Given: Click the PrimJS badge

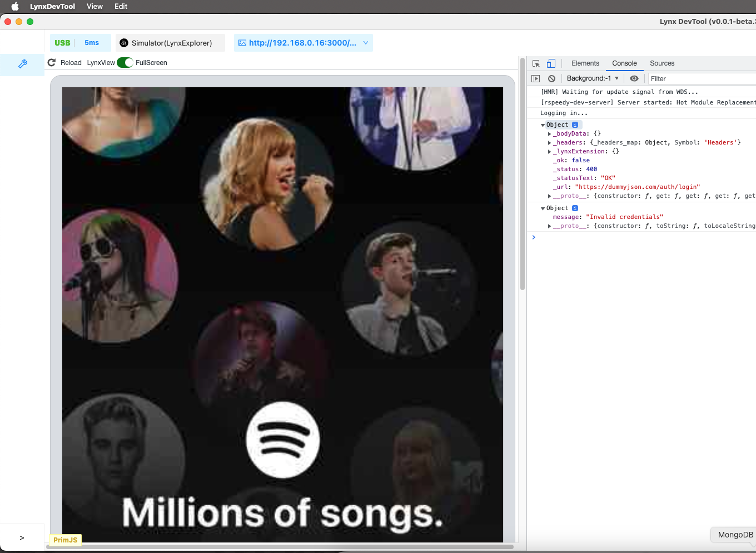Looking at the screenshot, I should click(66, 540).
